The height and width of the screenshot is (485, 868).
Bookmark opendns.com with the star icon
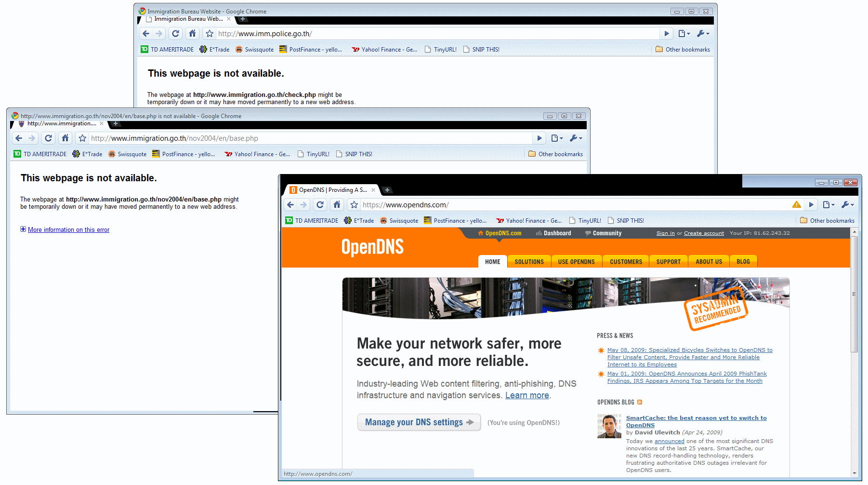(x=354, y=205)
